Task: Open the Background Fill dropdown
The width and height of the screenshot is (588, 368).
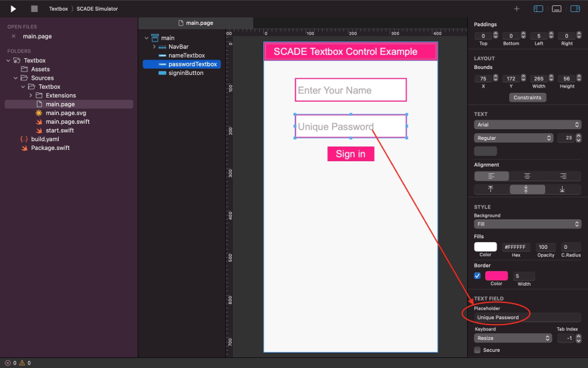Action: tap(527, 223)
